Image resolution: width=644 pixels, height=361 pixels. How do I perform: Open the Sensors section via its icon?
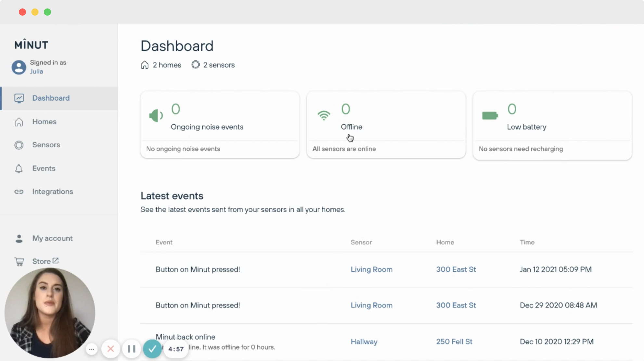pos(19,145)
